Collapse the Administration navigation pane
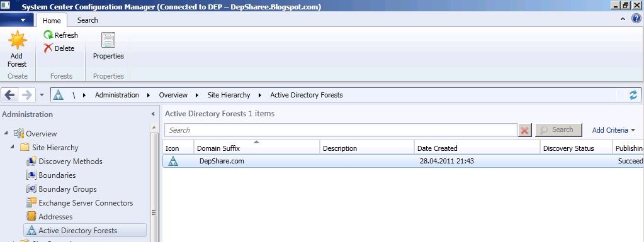644x242 pixels. (153, 114)
